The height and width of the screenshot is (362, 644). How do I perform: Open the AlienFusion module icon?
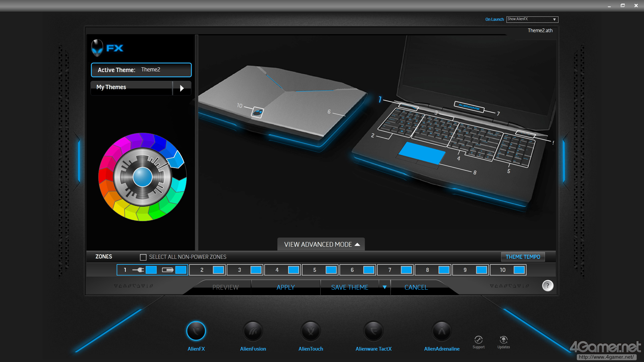click(x=253, y=331)
